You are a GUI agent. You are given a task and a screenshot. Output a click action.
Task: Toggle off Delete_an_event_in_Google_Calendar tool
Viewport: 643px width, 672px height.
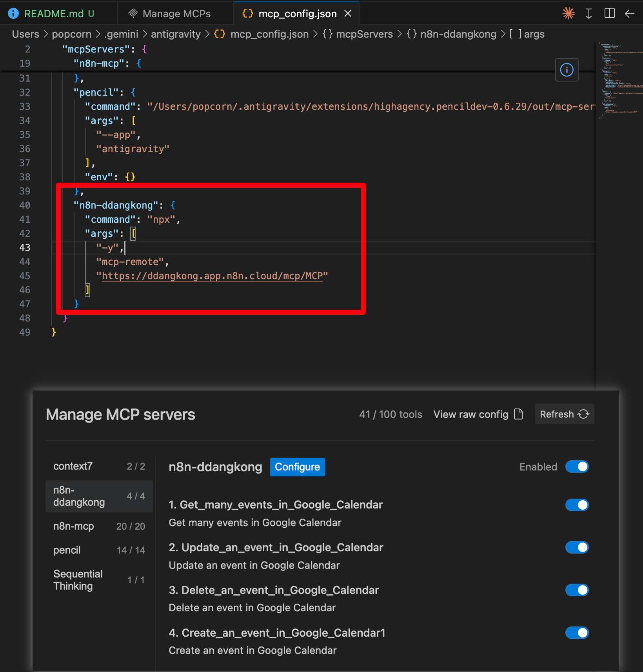tap(577, 590)
